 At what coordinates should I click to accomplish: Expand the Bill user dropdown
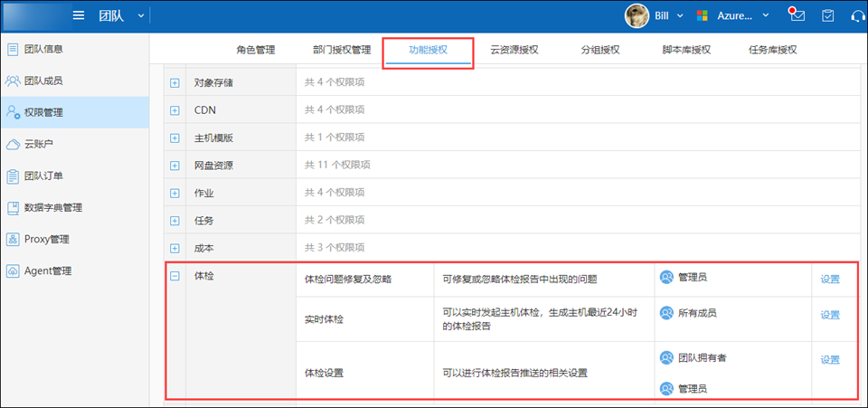pyautogui.click(x=680, y=15)
